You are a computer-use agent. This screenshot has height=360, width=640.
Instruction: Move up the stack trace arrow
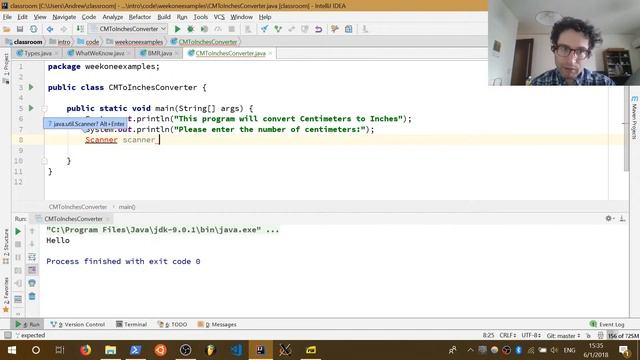tap(32, 231)
